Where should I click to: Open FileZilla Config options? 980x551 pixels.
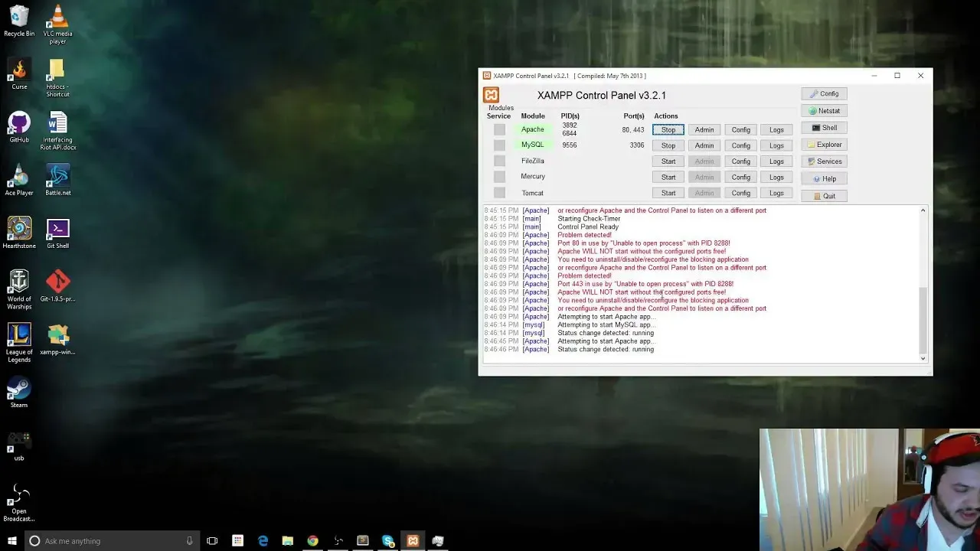point(740,161)
